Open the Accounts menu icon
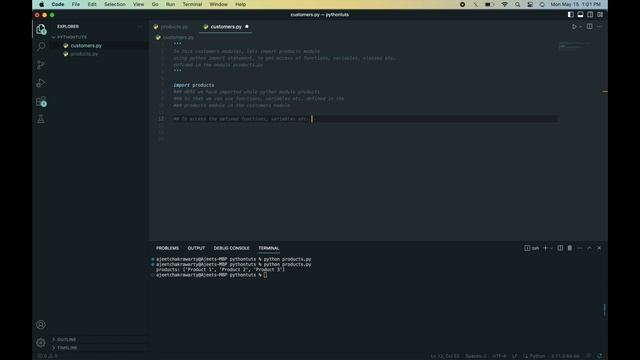Viewport: 640px width, 360px height. pyautogui.click(x=41, y=324)
